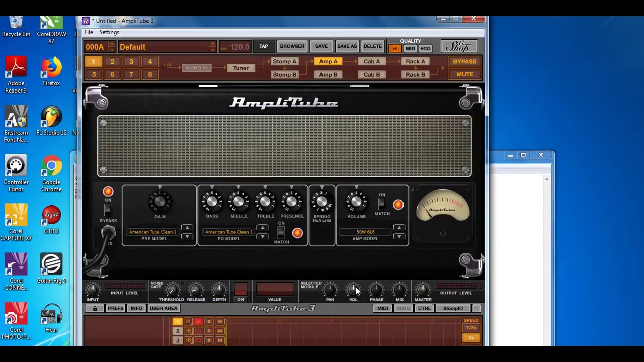This screenshot has width=644, height=362.
Task: Step Amp Model up arrow
Action: coord(399,228)
